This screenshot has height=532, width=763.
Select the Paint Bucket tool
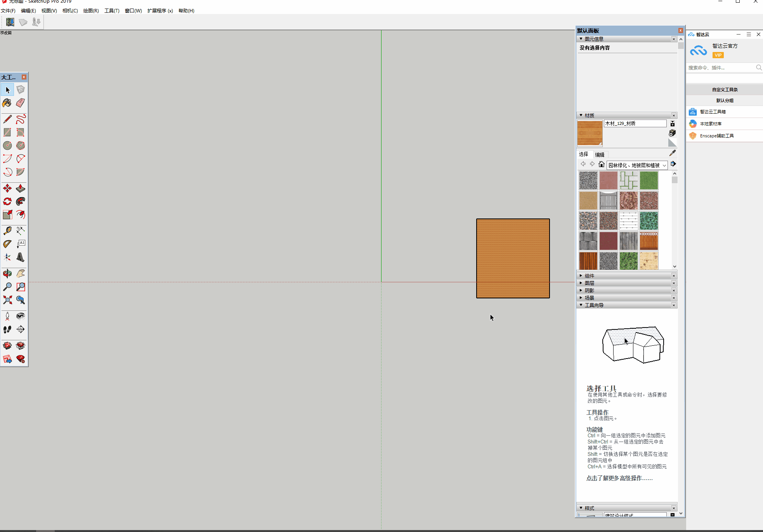(7, 103)
